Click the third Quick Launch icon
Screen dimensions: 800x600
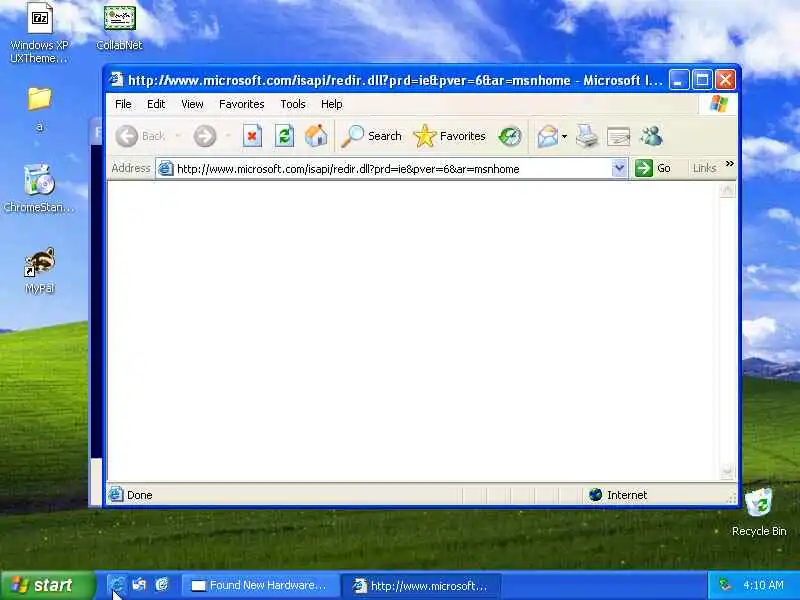click(x=162, y=585)
